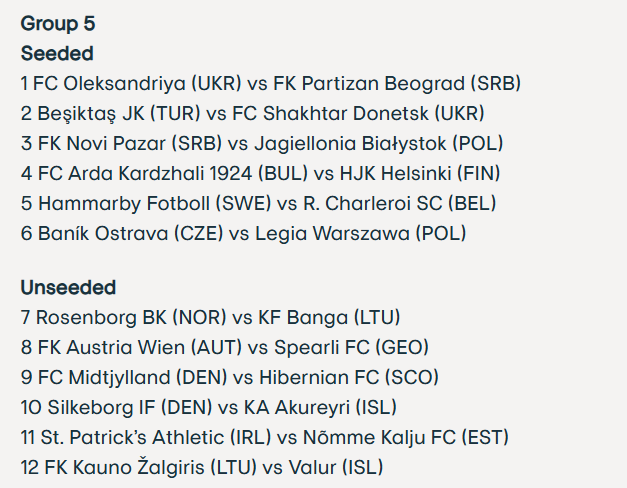
Task: Click the Seeded subheading
Action: point(57,53)
